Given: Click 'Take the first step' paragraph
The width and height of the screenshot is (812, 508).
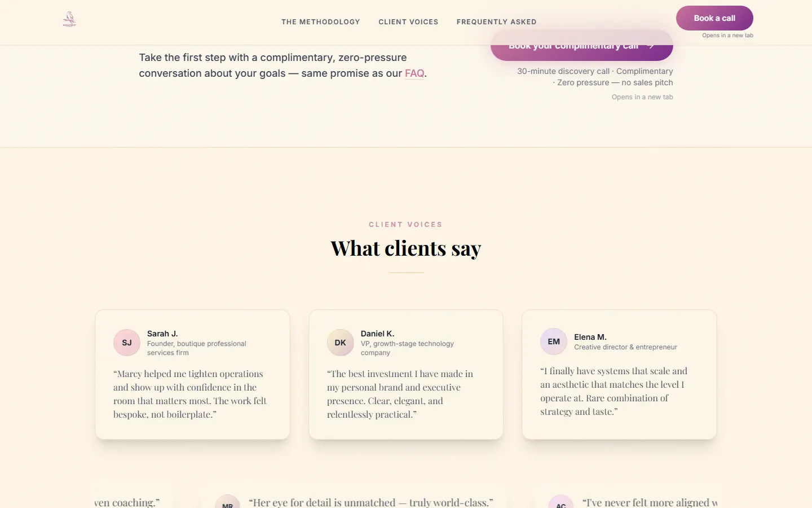Looking at the screenshot, I should (x=283, y=65).
